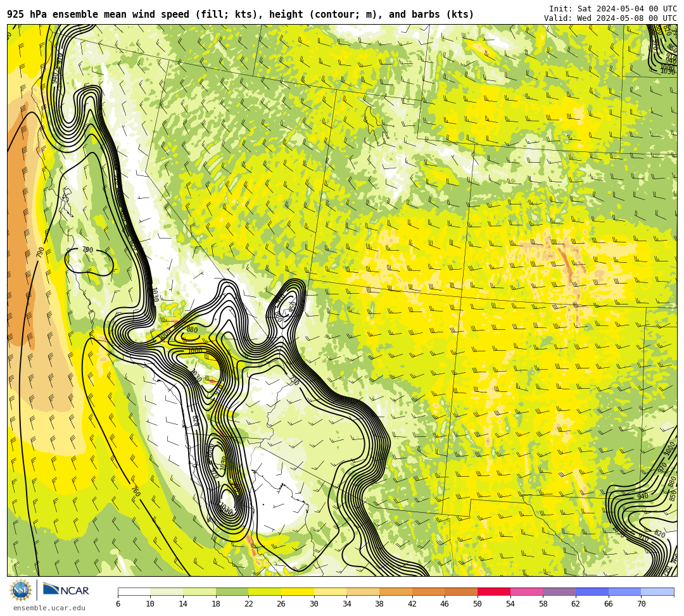This screenshot has height=616, width=684.
Task: Pick the green 18–22 kts swatch
Action: pyautogui.click(x=232, y=591)
